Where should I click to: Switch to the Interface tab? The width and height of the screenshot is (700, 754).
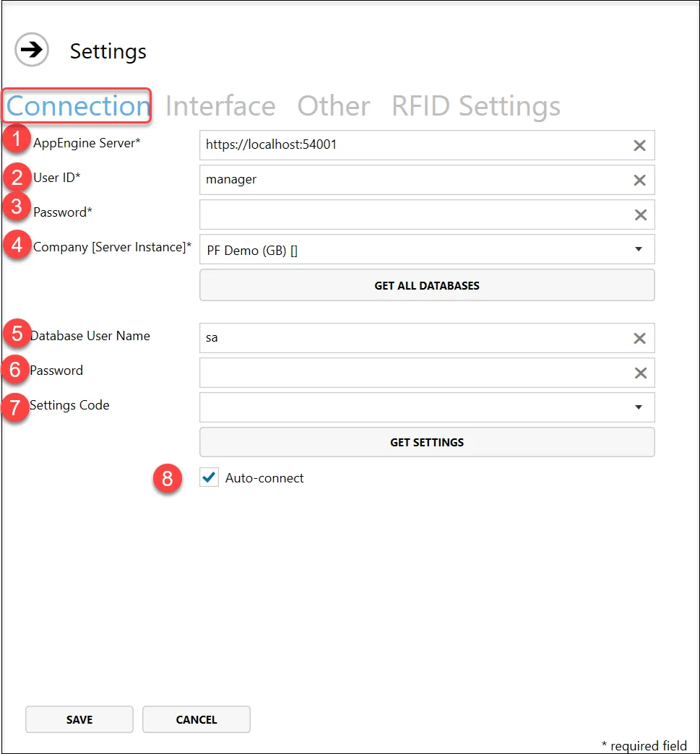(220, 106)
